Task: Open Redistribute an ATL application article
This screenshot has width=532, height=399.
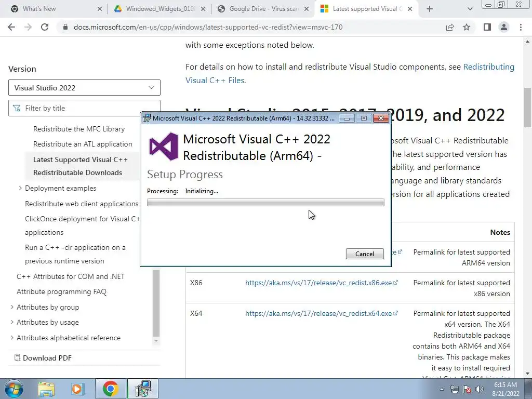Action: pos(83,144)
